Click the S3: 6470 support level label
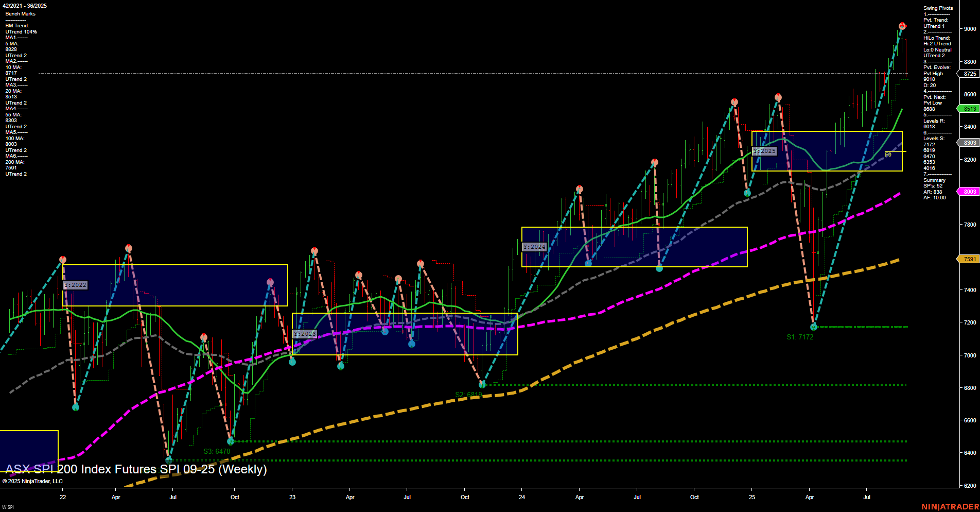 (217, 451)
